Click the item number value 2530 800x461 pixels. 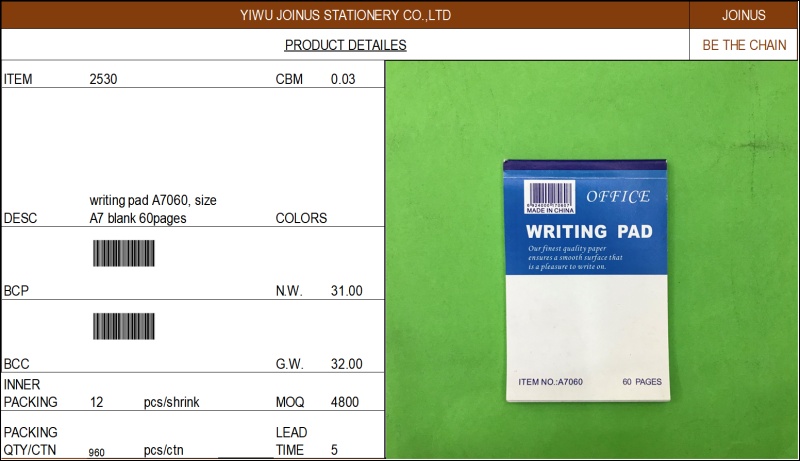(x=103, y=79)
